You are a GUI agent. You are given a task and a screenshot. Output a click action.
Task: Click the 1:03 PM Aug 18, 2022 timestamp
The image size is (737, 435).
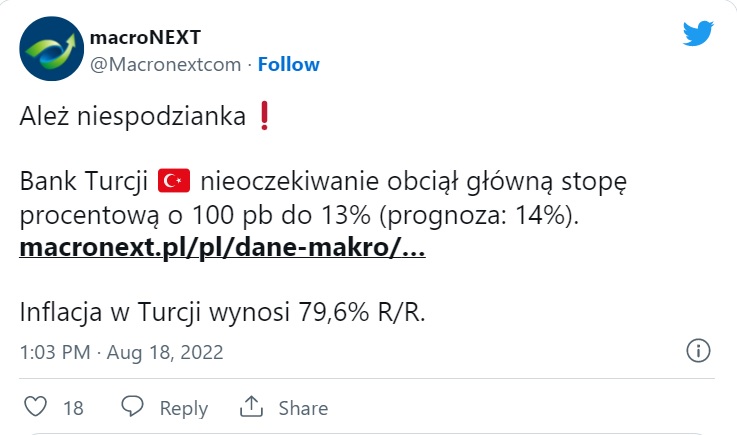coord(122,352)
